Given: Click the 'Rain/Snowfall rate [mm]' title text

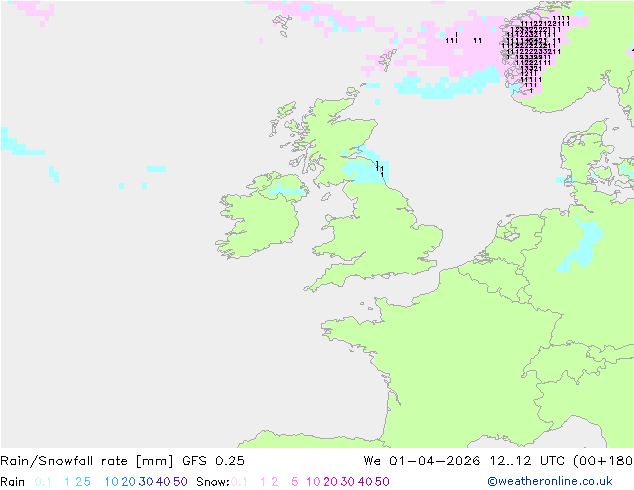Looking at the screenshot, I should click(x=87, y=461).
